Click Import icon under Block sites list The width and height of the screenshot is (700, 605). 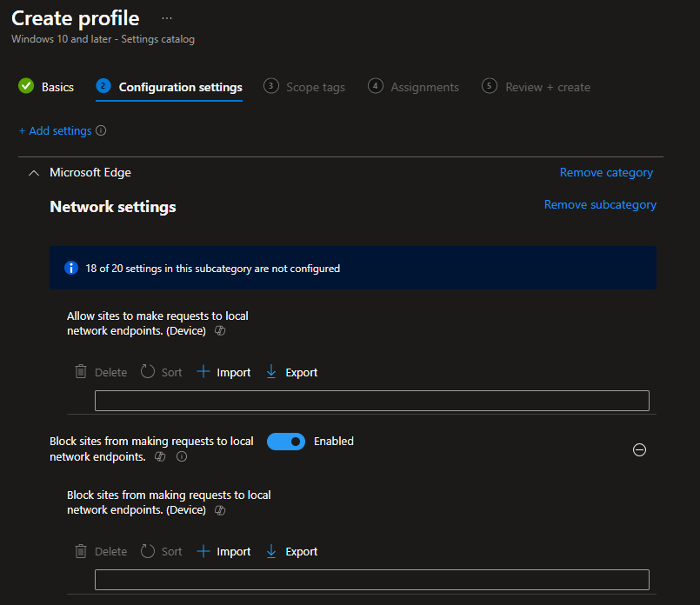(x=203, y=551)
